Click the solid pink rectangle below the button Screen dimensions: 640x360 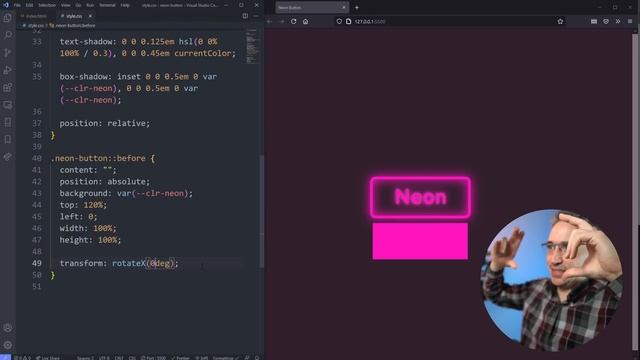tap(420, 241)
